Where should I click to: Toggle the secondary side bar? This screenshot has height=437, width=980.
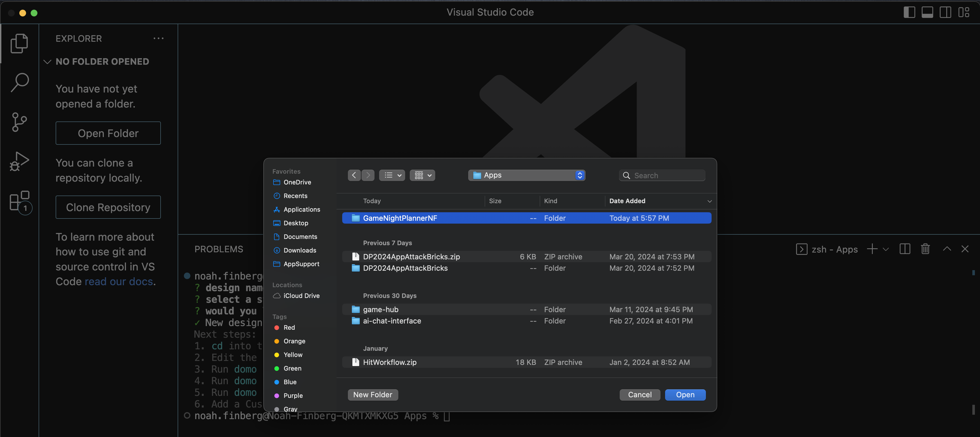[946, 12]
